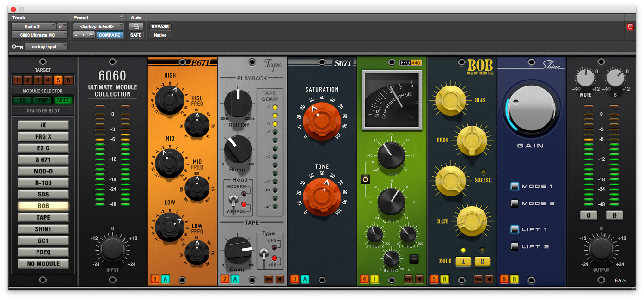The height and width of the screenshot is (300, 644).
Task: Select the MORE module category tab
Action: [x=63, y=100]
